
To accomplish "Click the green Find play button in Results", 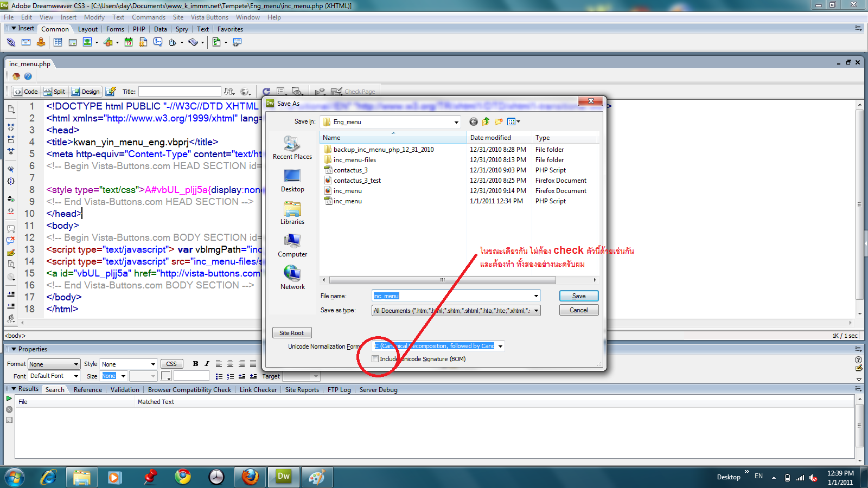I will click(9, 399).
